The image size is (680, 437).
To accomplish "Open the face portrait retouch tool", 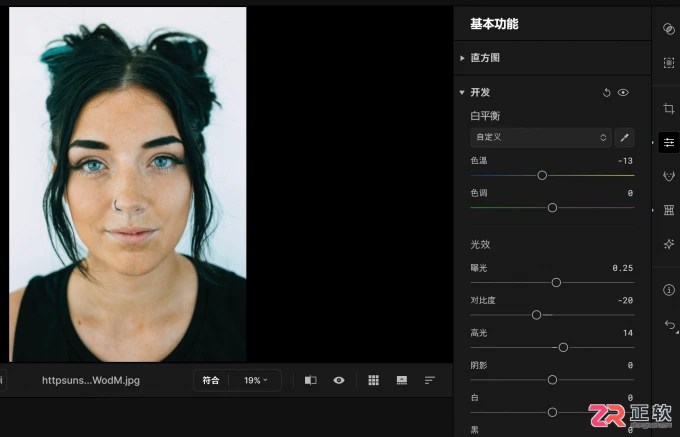I will [669, 176].
